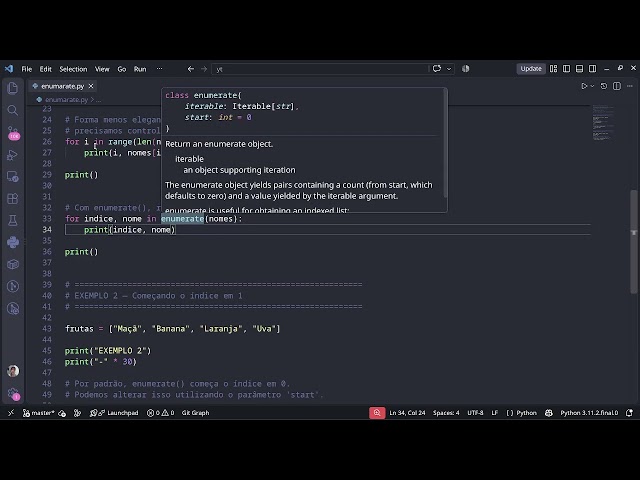Click the command center search box

click(x=320, y=69)
